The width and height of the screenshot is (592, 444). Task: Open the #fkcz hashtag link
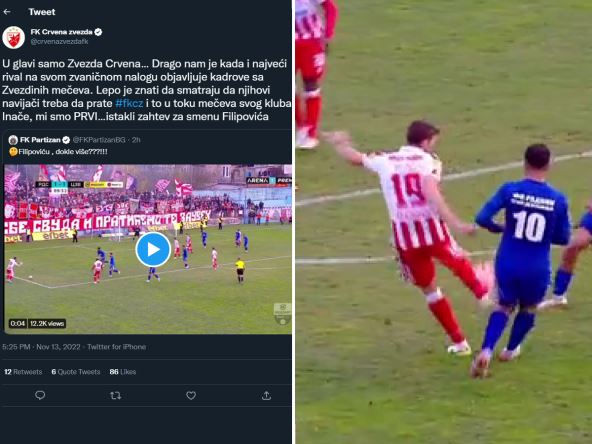click(x=129, y=103)
